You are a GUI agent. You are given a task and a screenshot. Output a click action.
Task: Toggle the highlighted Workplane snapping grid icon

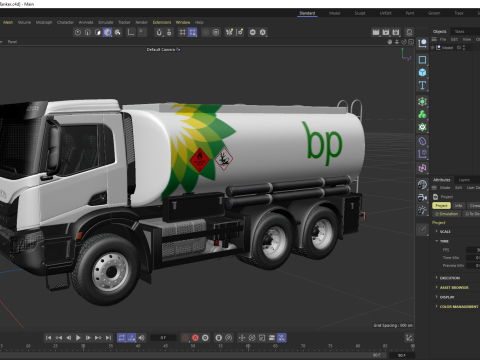193,32
